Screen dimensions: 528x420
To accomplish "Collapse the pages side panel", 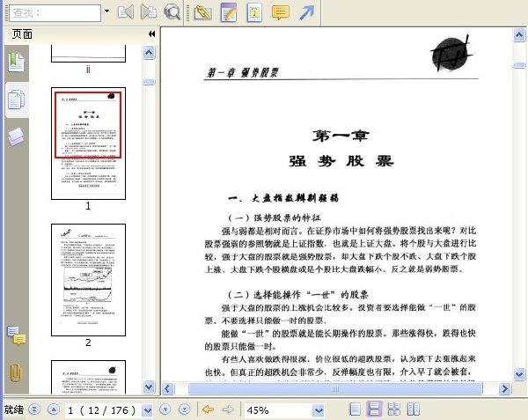I will pyautogui.click(x=152, y=33).
